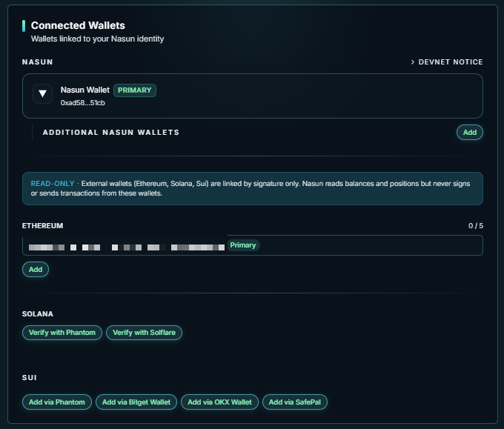The height and width of the screenshot is (429, 504).
Task: Click the PRIMARY badge on Nasun Wallet
Action: coord(135,90)
